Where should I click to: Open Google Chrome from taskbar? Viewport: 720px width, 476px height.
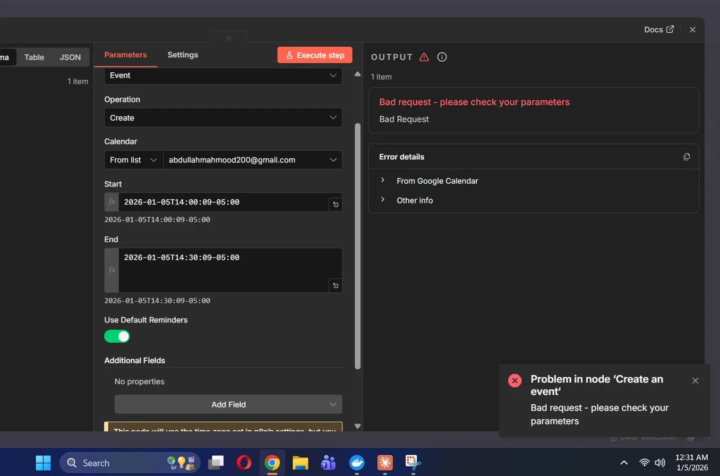272,463
